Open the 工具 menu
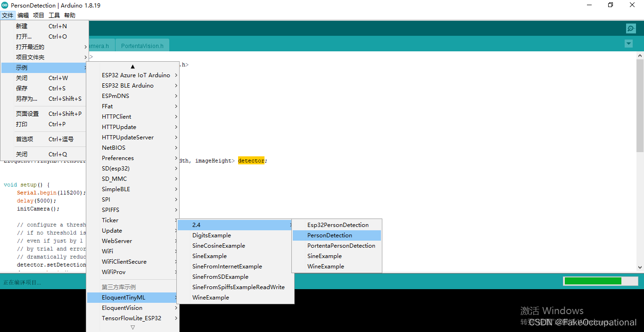644x332 pixels. click(54, 16)
